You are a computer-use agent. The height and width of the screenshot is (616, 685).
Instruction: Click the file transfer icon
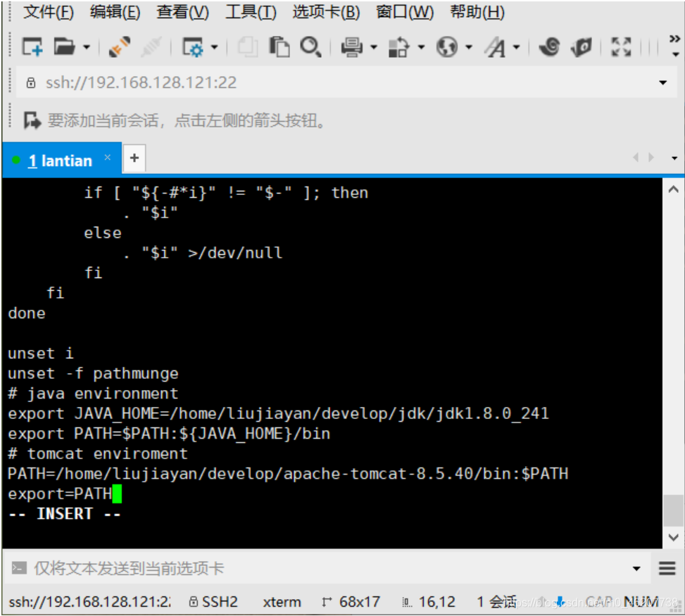(399, 46)
